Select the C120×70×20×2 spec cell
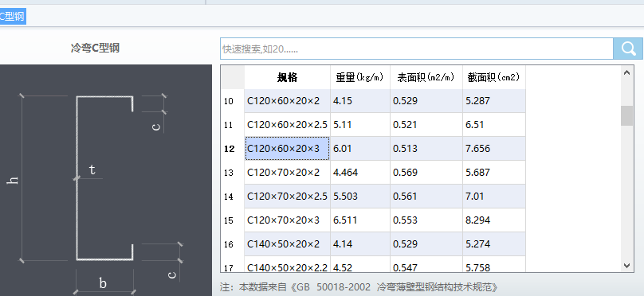This screenshot has height=296, width=644. coord(287,172)
